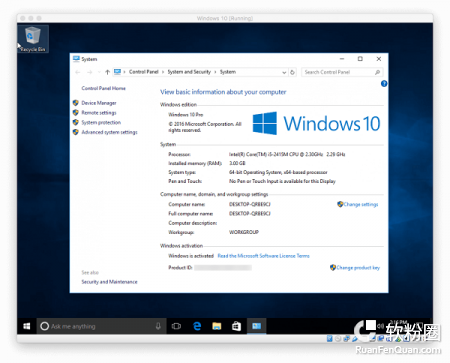
Task: Read the Microsoft Software Licence Terms
Action: click(x=263, y=256)
